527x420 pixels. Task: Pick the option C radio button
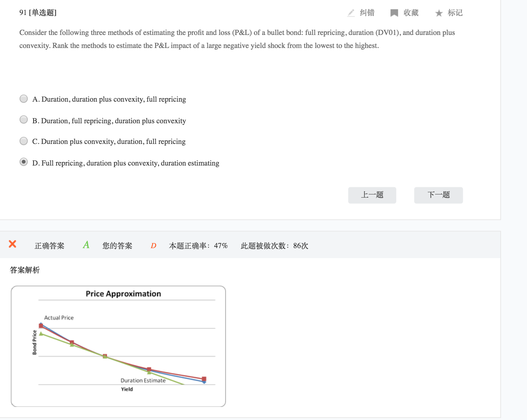24,141
